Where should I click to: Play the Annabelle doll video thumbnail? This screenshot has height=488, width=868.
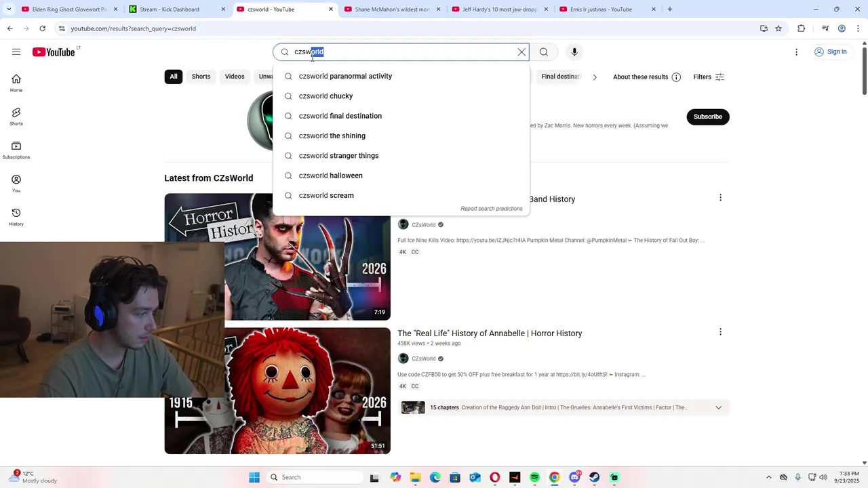click(x=277, y=391)
